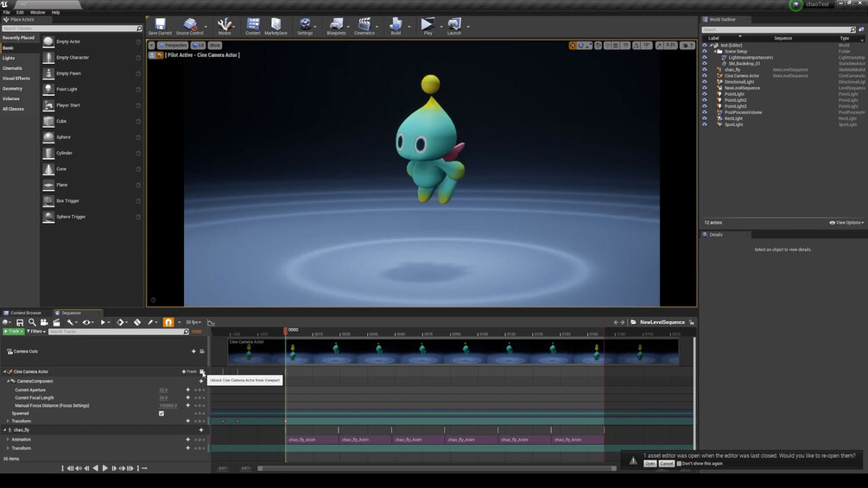Open View Options in World Outliner
This screenshot has height=488, width=868.
point(846,223)
